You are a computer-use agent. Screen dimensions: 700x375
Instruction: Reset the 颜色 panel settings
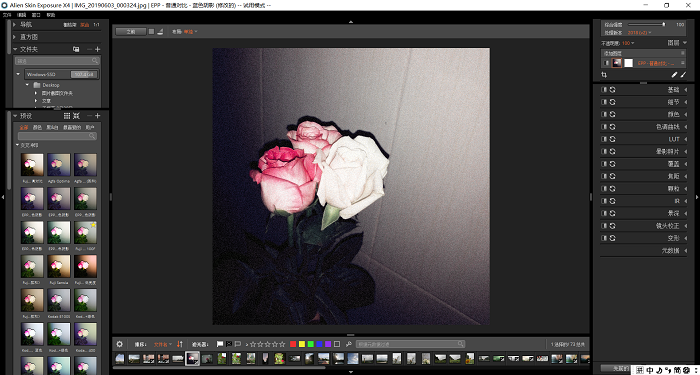tap(612, 115)
